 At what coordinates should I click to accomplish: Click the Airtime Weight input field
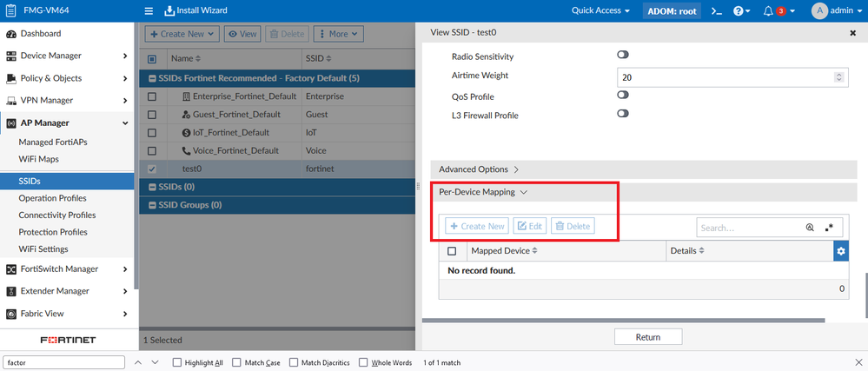click(732, 77)
